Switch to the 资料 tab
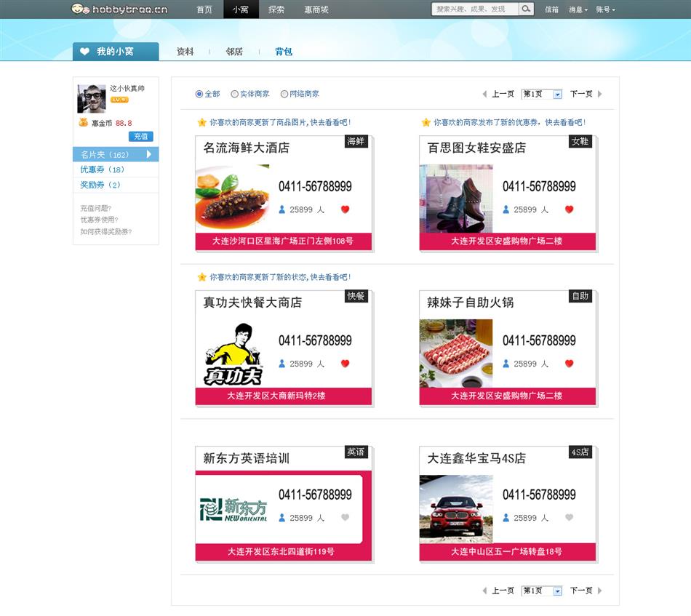This screenshot has width=691, height=616. (x=185, y=52)
